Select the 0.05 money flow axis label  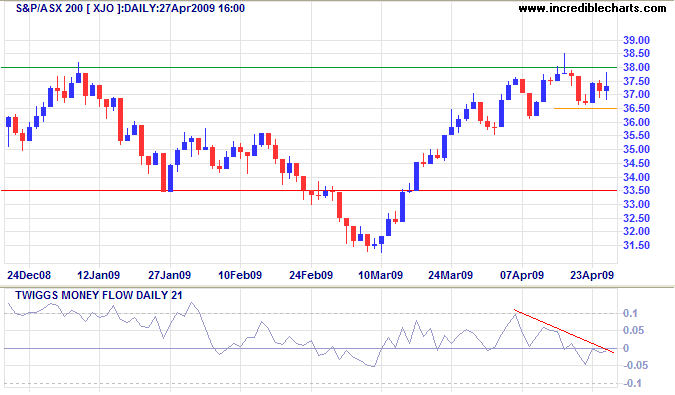pyautogui.click(x=634, y=330)
